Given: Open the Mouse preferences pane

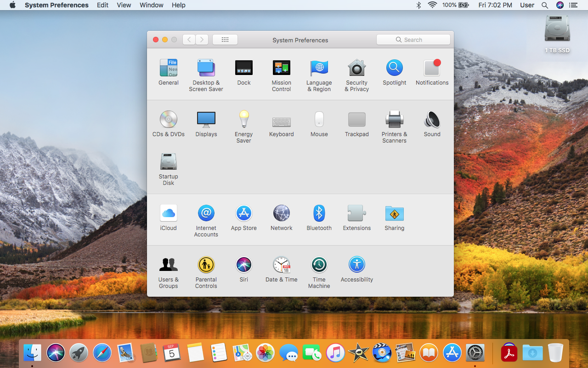Looking at the screenshot, I should [x=319, y=124].
